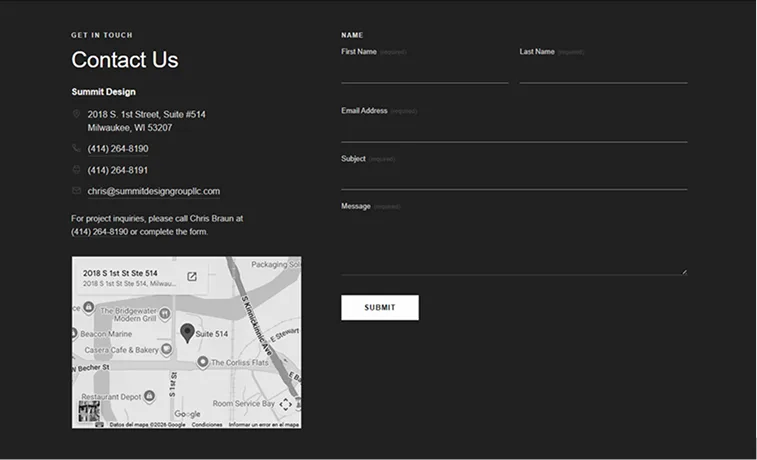This screenshot has width=757, height=460.
Task: Open the map camera controls icon
Action: pos(285,404)
